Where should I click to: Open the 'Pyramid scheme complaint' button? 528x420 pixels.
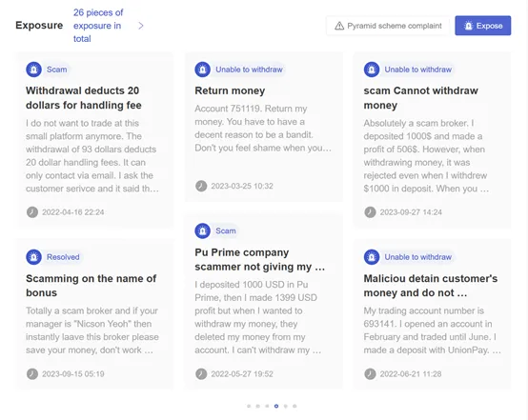[x=388, y=26]
